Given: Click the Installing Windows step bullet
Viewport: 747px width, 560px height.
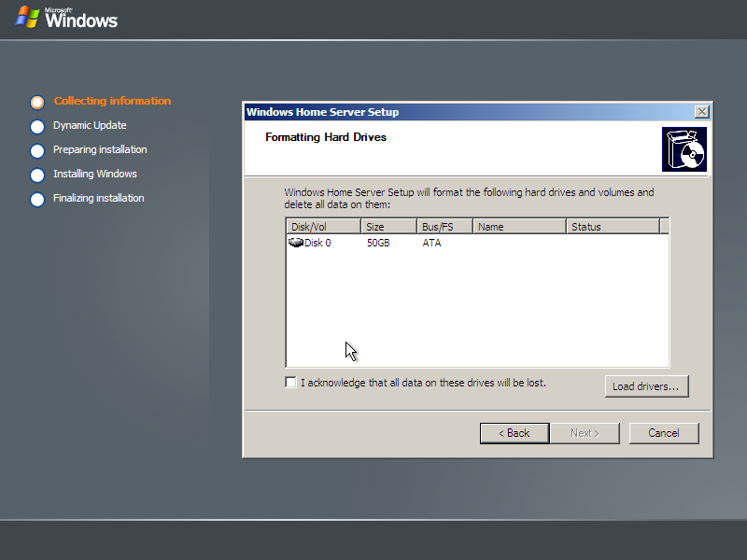Looking at the screenshot, I should [x=37, y=175].
